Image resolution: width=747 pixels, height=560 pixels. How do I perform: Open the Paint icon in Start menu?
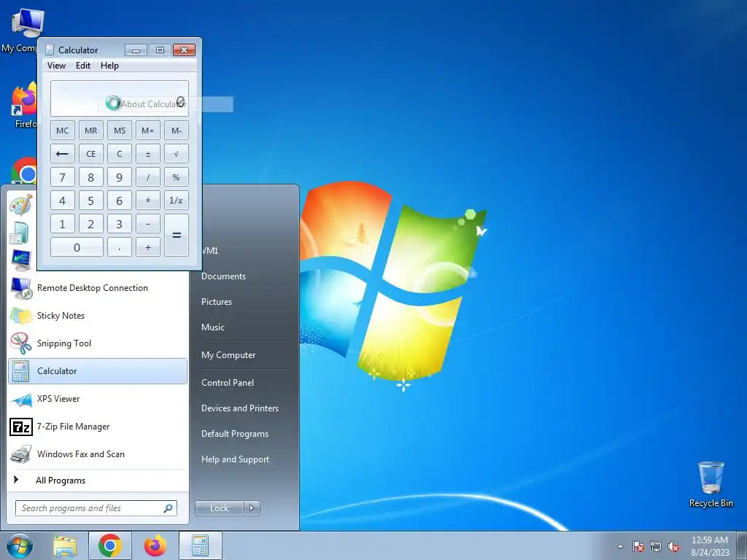coord(21,205)
